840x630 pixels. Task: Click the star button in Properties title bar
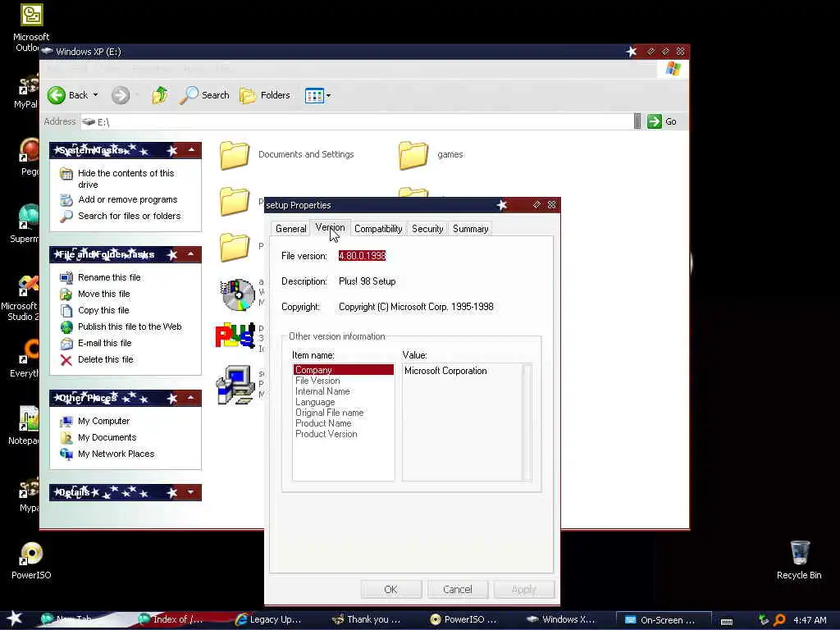[x=501, y=204]
